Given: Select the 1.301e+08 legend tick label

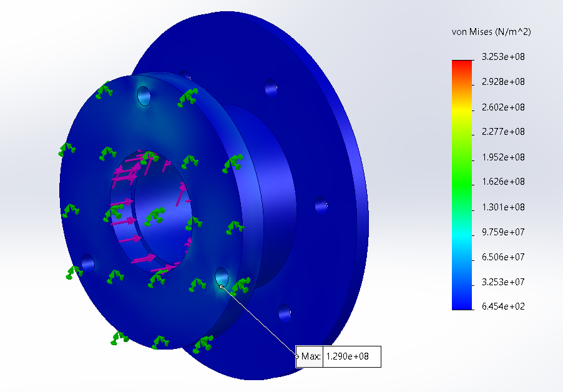Looking at the screenshot, I should pos(502,207).
